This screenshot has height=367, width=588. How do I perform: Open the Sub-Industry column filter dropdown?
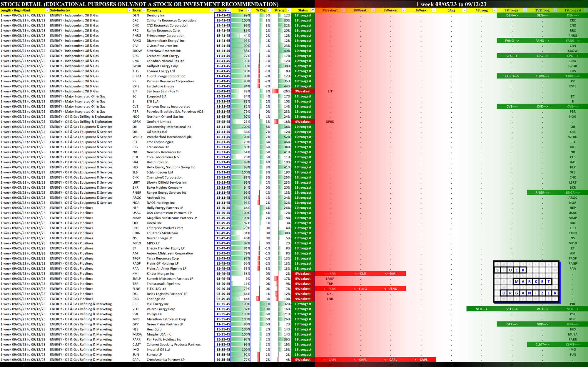[x=129, y=10]
